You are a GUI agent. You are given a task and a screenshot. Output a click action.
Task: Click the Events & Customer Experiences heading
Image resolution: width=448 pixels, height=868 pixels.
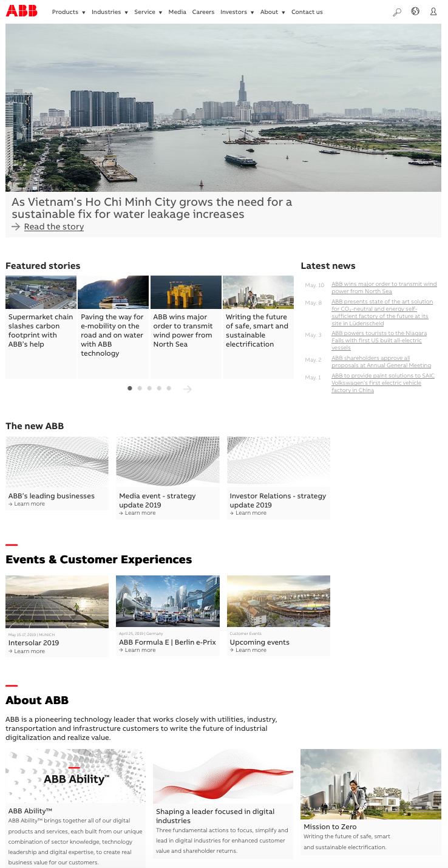[x=98, y=560]
